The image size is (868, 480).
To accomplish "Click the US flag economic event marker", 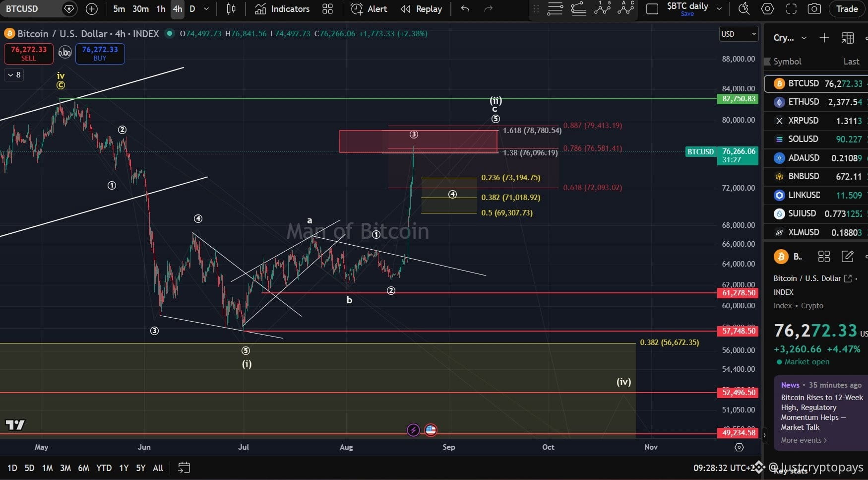I will (x=431, y=430).
